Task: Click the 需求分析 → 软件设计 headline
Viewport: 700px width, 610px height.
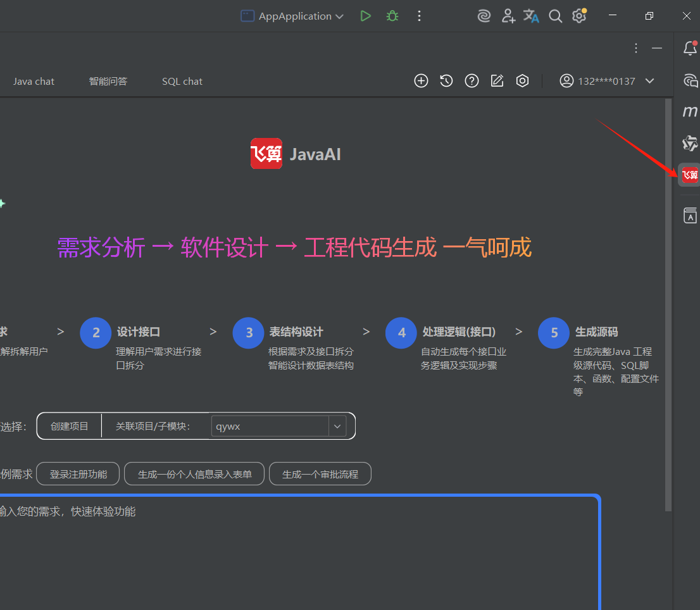Action: pyautogui.click(x=295, y=247)
